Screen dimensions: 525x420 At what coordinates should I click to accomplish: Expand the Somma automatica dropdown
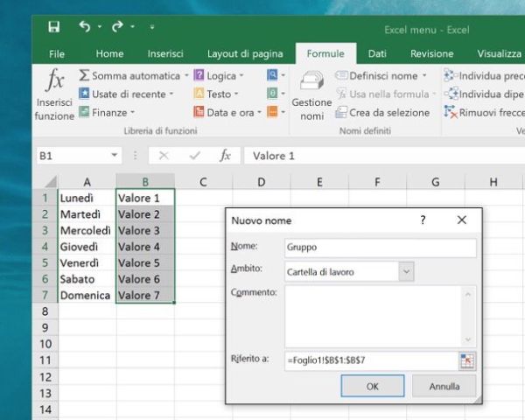coord(187,76)
